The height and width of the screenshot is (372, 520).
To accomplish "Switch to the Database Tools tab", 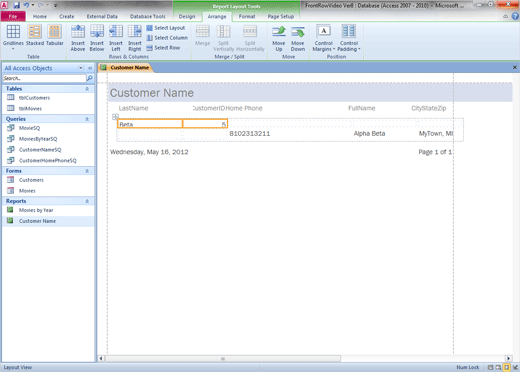I will [147, 16].
